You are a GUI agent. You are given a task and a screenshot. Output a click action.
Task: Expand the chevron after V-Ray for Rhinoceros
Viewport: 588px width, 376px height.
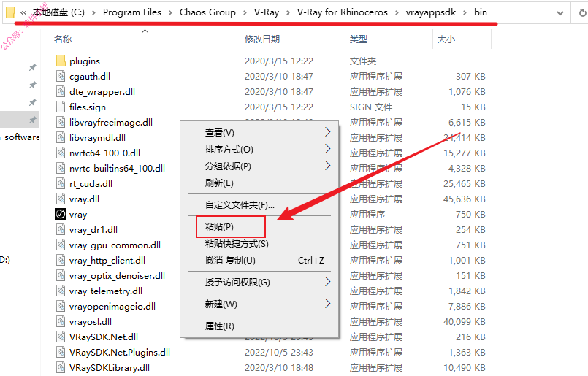point(397,12)
